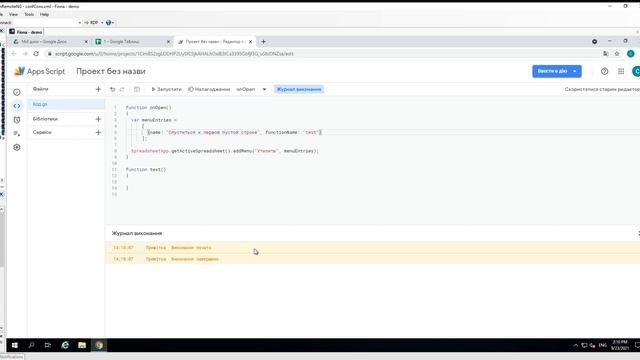Click the Undo arrow in editor toolbar
This screenshot has width=640, height=360.
[x=112, y=89]
